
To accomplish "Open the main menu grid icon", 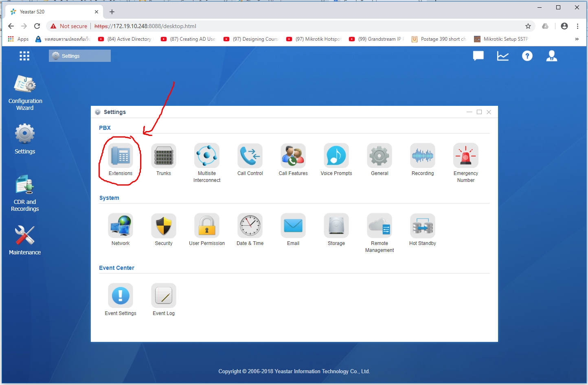I will pyautogui.click(x=24, y=56).
